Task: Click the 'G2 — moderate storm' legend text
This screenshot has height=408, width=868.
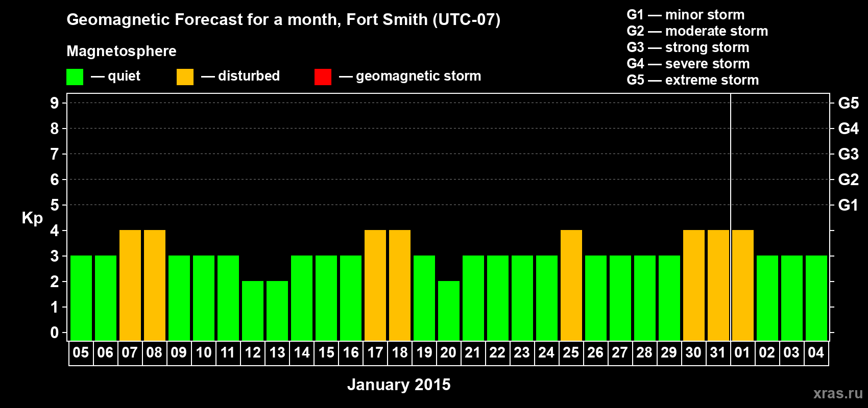Action: 697,31
